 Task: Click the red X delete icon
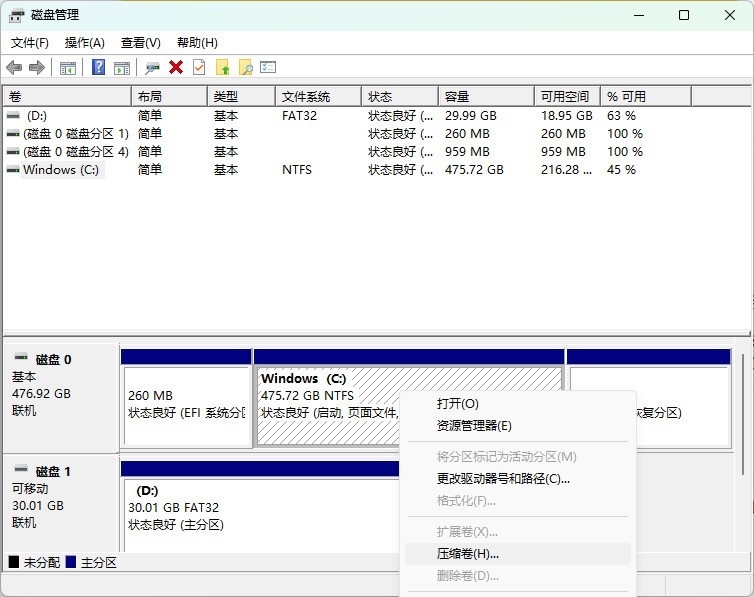tap(176, 67)
